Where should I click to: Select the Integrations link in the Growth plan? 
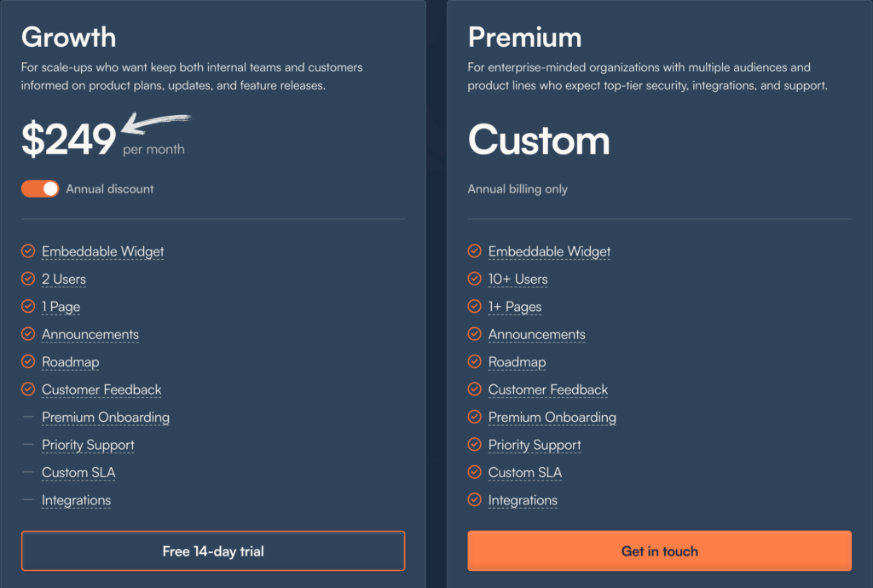[76, 499]
